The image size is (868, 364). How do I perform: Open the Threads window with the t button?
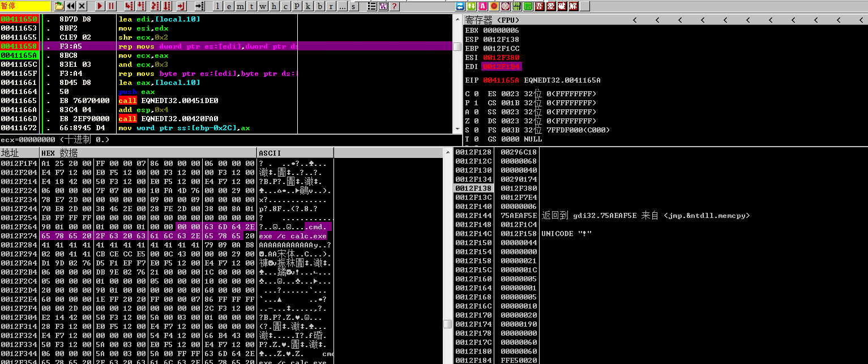click(x=251, y=6)
